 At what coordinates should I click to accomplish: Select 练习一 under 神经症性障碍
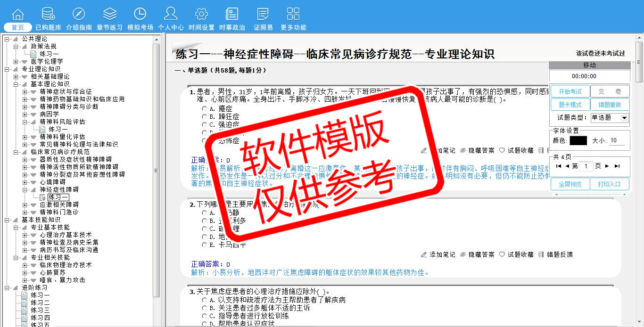point(58,197)
